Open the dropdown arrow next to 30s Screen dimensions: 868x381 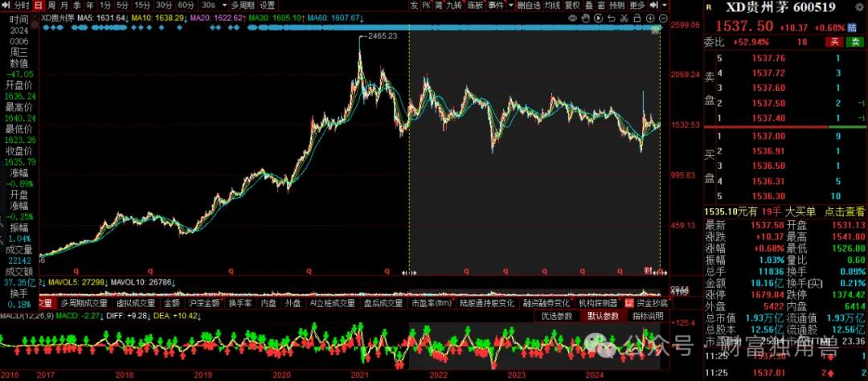224,6
